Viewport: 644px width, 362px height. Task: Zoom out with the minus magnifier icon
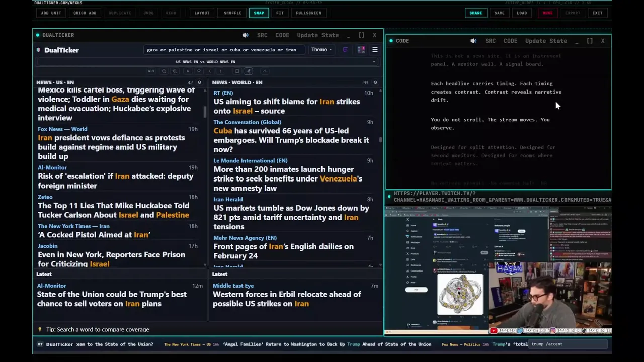click(x=164, y=71)
